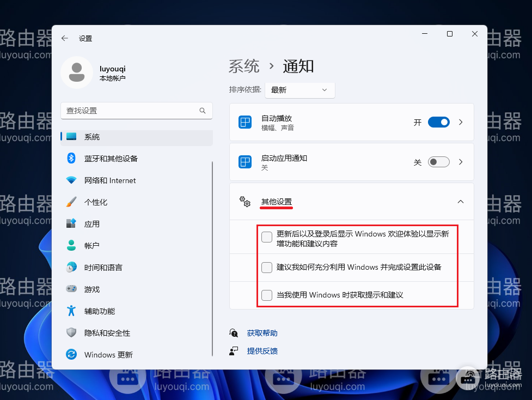
Task: Open 帐户 settings page
Action: coord(137,245)
